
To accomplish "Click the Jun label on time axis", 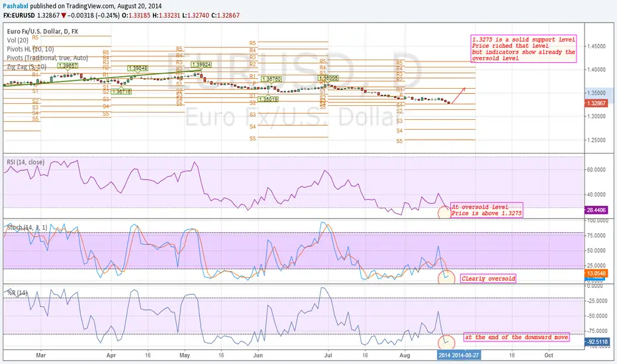I will [258, 355].
